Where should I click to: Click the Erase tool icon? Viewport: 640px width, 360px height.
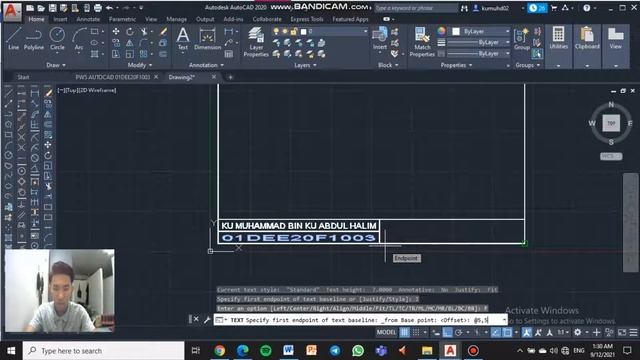[163, 31]
